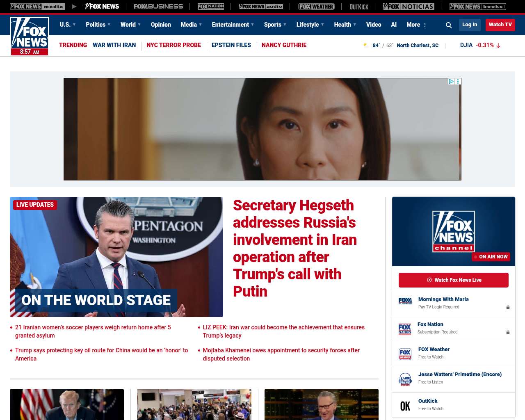Open Fox Weather logo in top bar

click(316, 7)
